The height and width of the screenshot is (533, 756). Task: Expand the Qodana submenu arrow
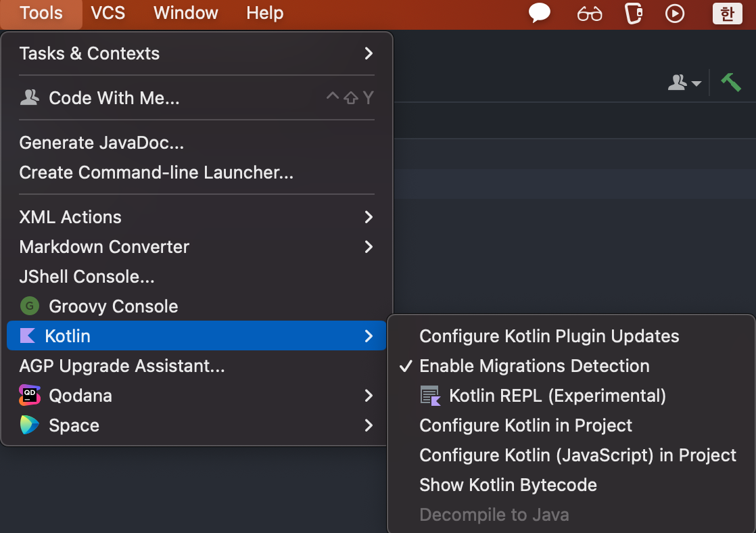tap(369, 396)
